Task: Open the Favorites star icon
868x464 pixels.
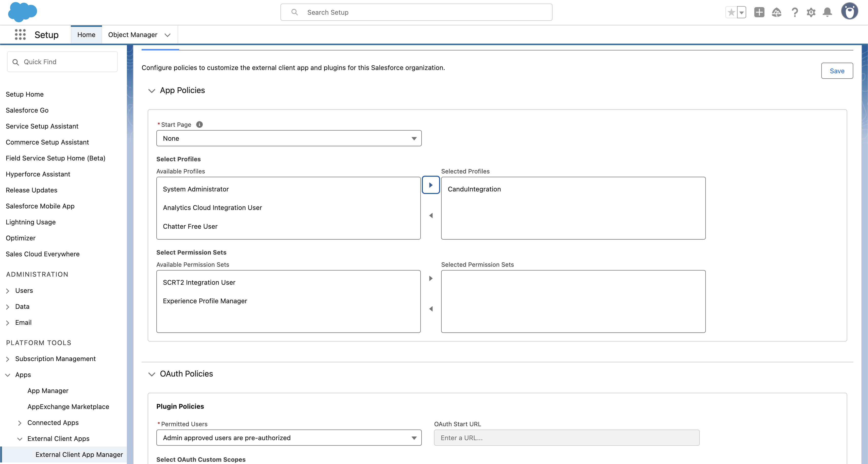Action: pyautogui.click(x=731, y=12)
